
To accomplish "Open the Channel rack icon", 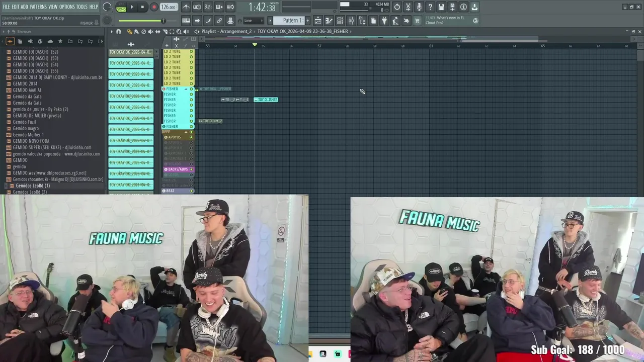I will [340, 21].
